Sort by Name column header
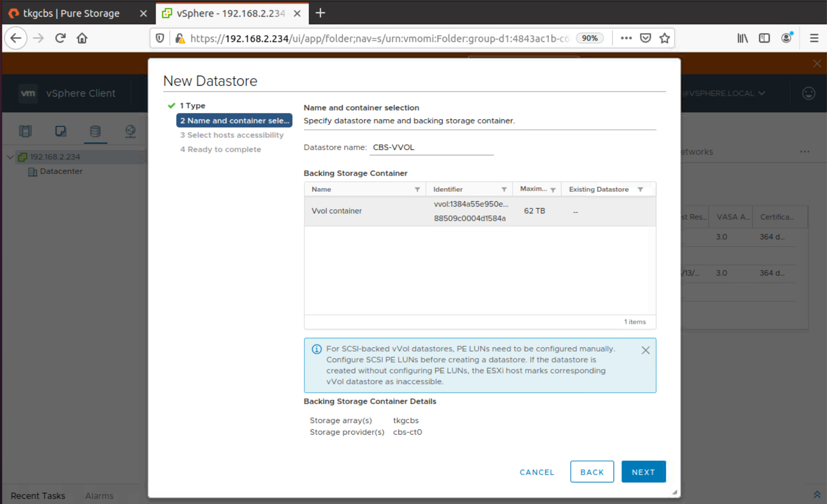The width and height of the screenshot is (827, 504). (x=321, y=189)
